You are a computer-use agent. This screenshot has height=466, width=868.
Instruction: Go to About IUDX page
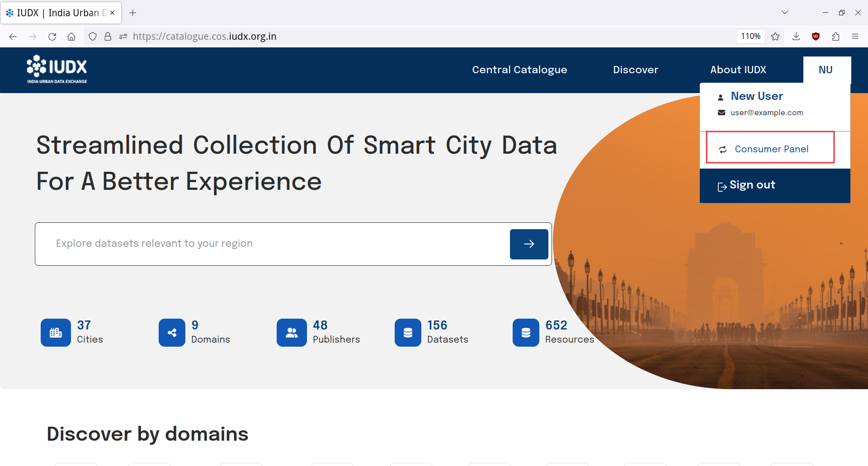click(738, 70)
